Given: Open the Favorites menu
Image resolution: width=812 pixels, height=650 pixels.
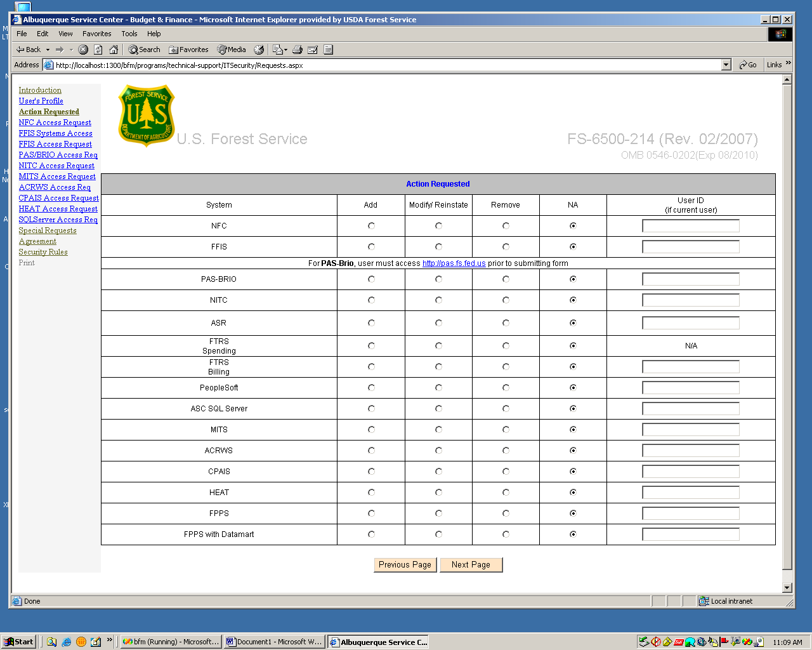Looking at the screenshot, I should (96, 34).
